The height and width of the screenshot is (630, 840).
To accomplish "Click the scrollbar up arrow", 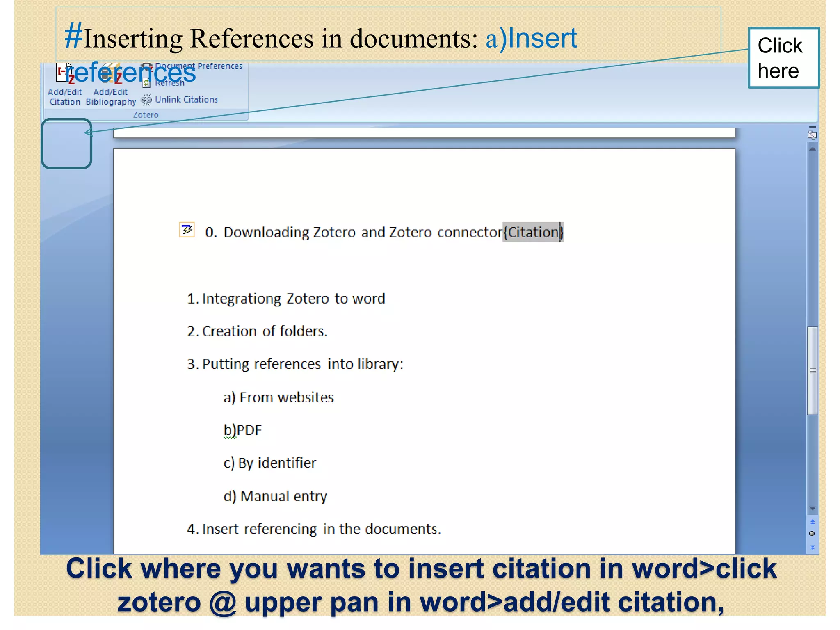I will pyautogui.click(x=812, y=149).
